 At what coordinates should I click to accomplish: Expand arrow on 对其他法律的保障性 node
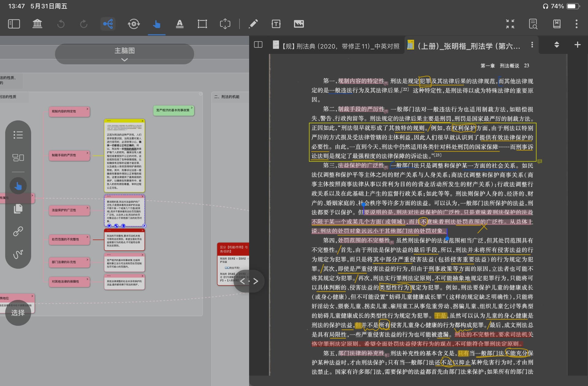point(87,279)
